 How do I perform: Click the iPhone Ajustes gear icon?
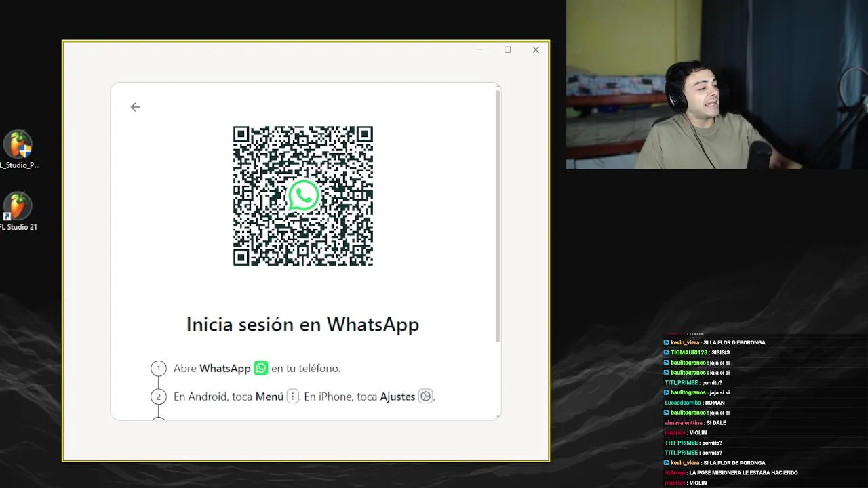pos(425,396)
